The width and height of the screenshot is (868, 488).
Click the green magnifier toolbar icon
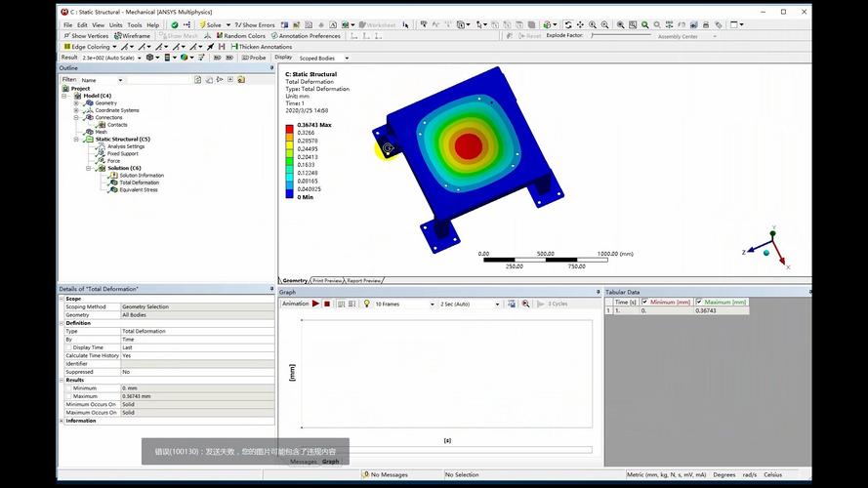(645, 25)
